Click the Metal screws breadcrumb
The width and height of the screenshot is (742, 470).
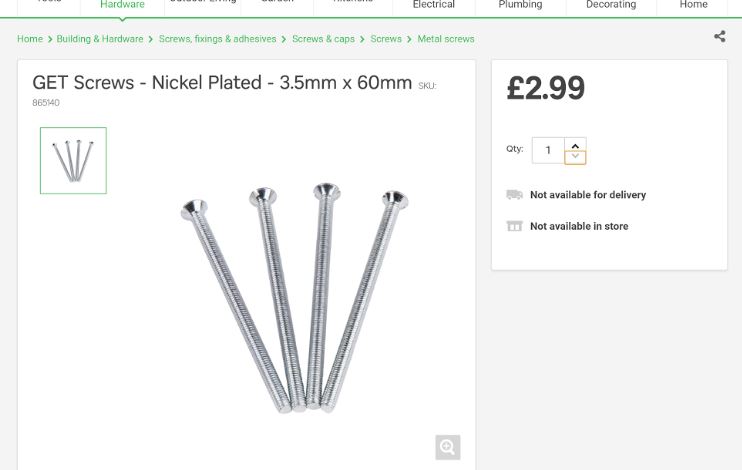click(446, 39)
